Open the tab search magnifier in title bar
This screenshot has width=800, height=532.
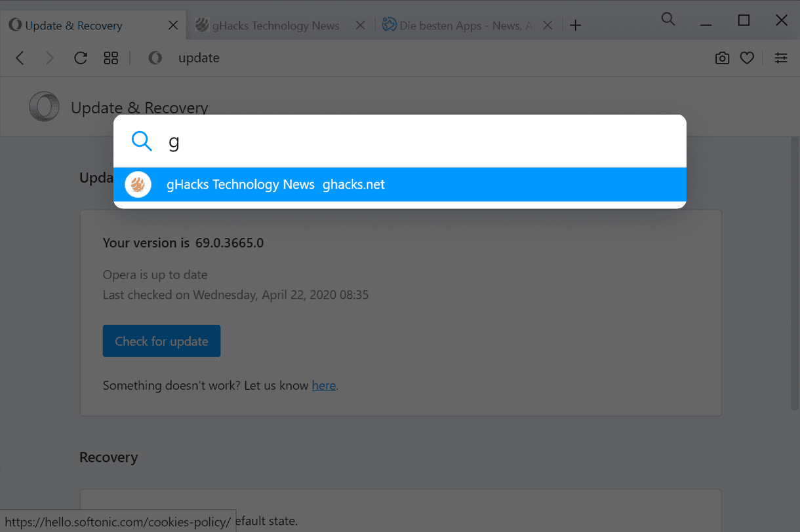[x=668, y=19]
